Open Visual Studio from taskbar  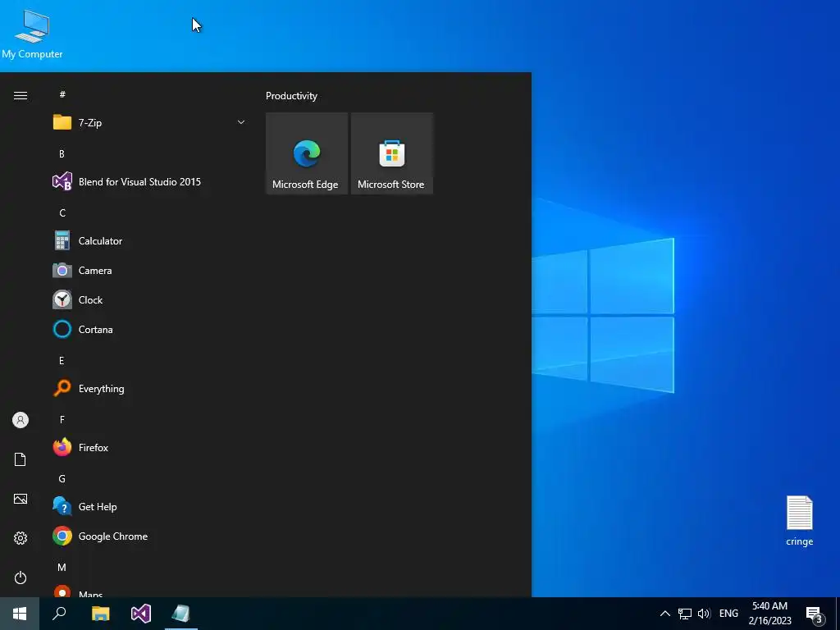coord(141,614)
